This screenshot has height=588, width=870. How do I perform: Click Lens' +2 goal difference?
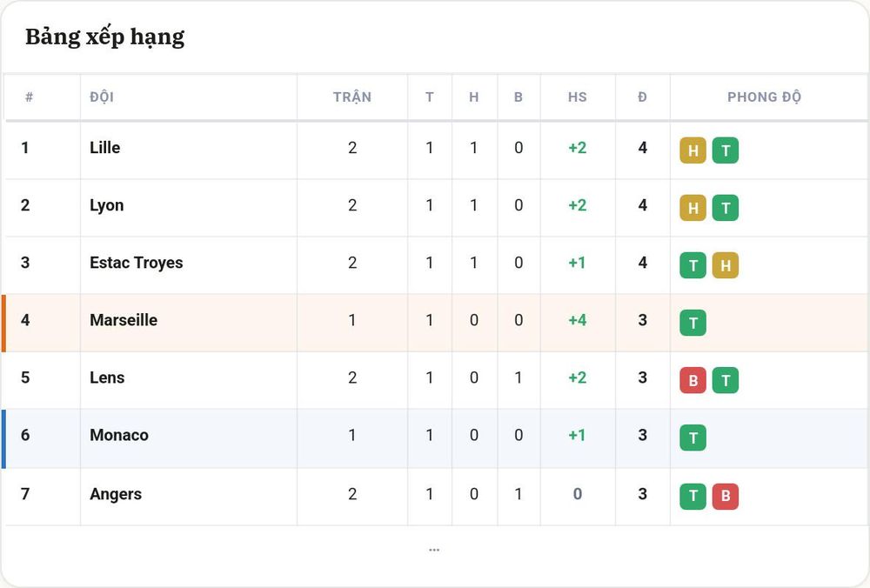point(577,378)
